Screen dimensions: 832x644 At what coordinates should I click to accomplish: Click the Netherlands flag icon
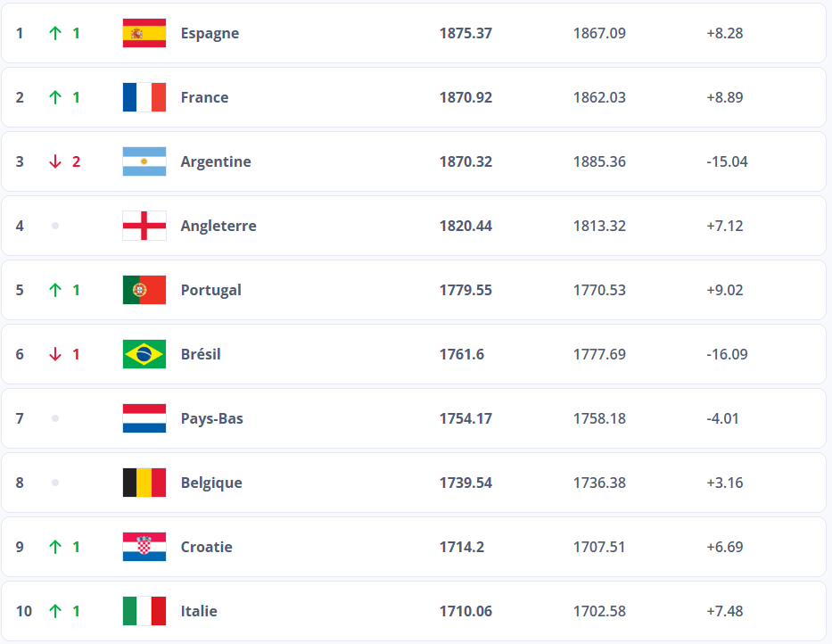coord(144,418)
